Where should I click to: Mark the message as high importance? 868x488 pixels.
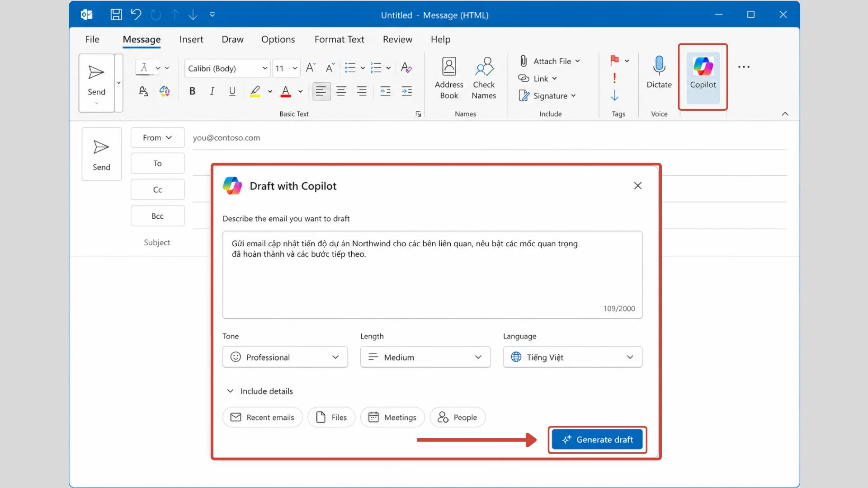614,78
